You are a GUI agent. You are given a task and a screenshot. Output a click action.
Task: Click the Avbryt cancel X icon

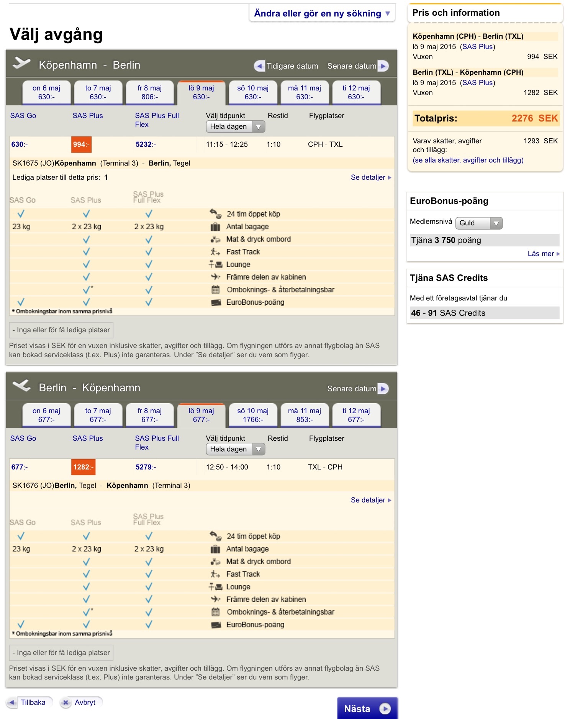[66, 703]
